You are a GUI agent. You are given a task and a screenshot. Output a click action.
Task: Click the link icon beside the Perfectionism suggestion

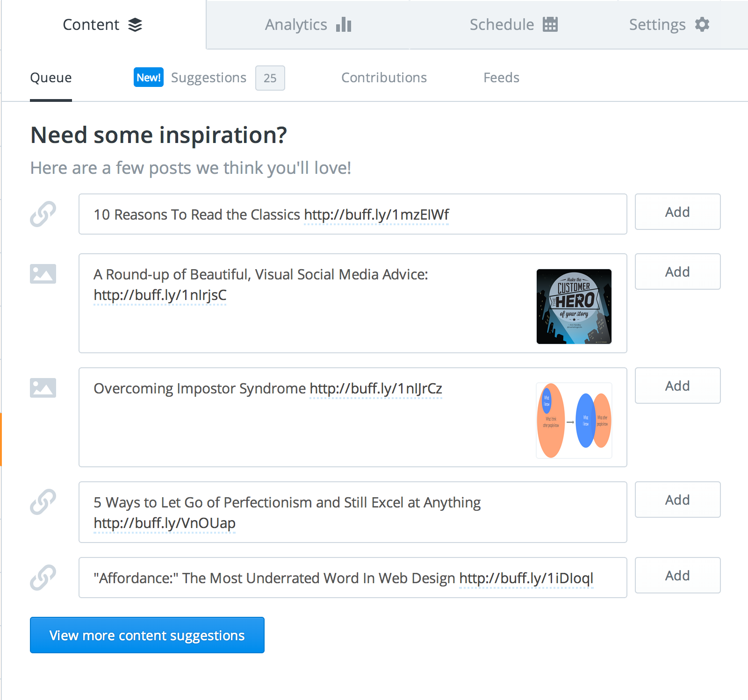(43, 502)
